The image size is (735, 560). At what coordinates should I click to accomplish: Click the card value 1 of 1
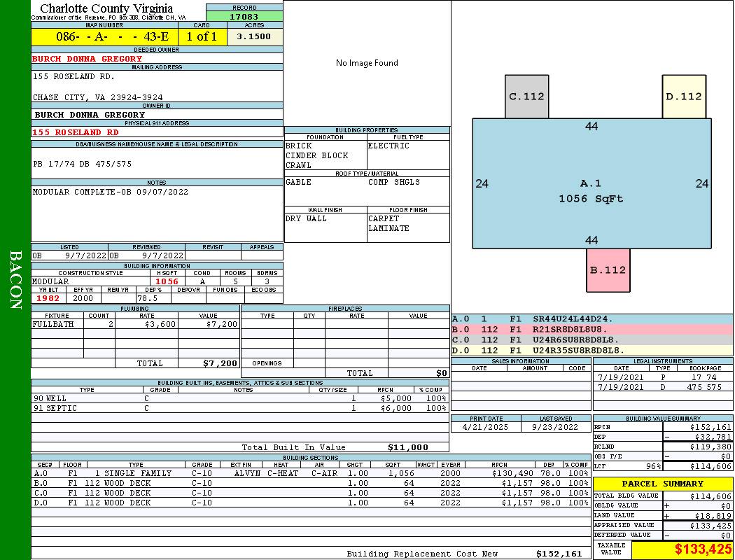click(202, 36)
